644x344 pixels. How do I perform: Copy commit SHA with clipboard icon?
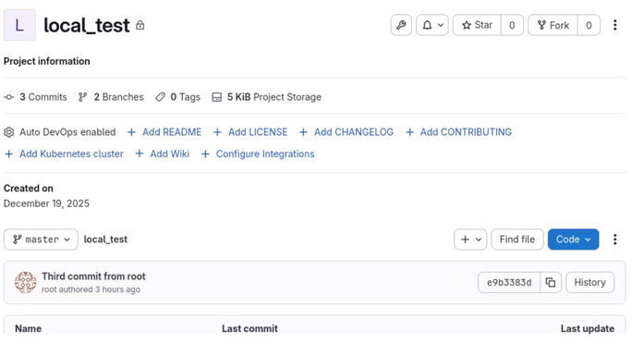pos(551,282)
